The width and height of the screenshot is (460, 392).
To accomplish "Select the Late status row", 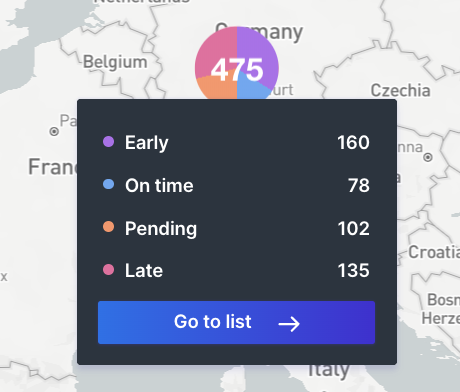I will click(x=236, y=270).
